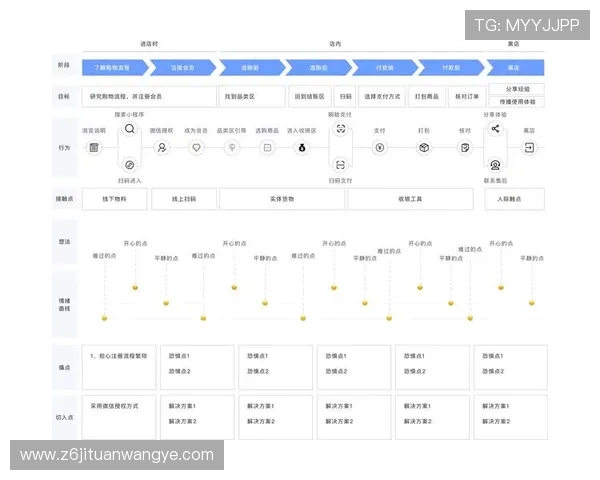The image size is (600, 480).
Task: Select the 了解购物流程 stage arrow
Action: 115,68
